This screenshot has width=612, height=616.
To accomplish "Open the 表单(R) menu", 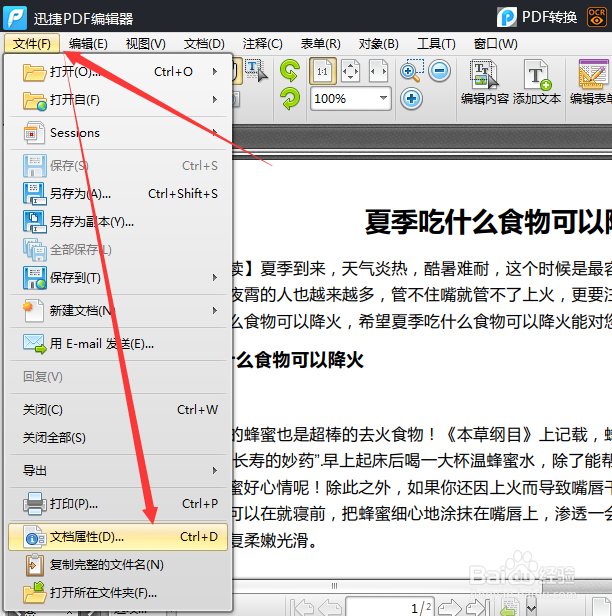I will coord(321,44).
